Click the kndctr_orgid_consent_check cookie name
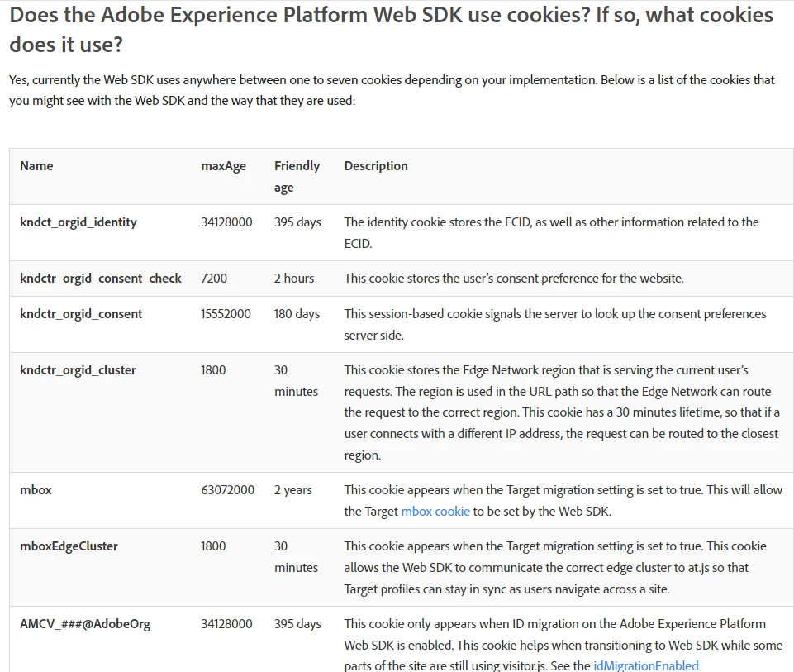Viewport: 794px width, 672px height. coord(101,279)
